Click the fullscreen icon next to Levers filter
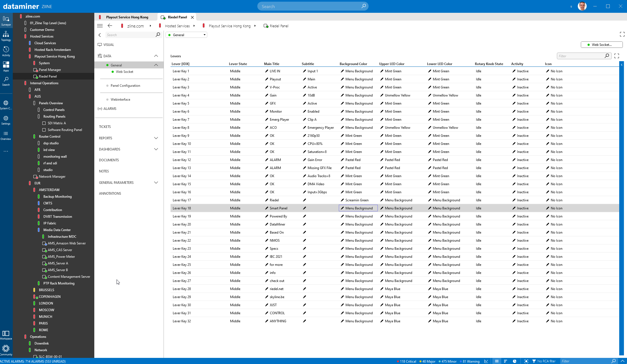The image size is (627, 364). click(617, 56)
